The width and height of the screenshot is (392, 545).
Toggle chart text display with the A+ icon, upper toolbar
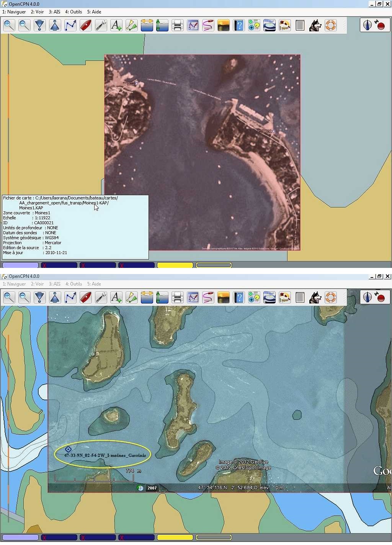[116, 26]
